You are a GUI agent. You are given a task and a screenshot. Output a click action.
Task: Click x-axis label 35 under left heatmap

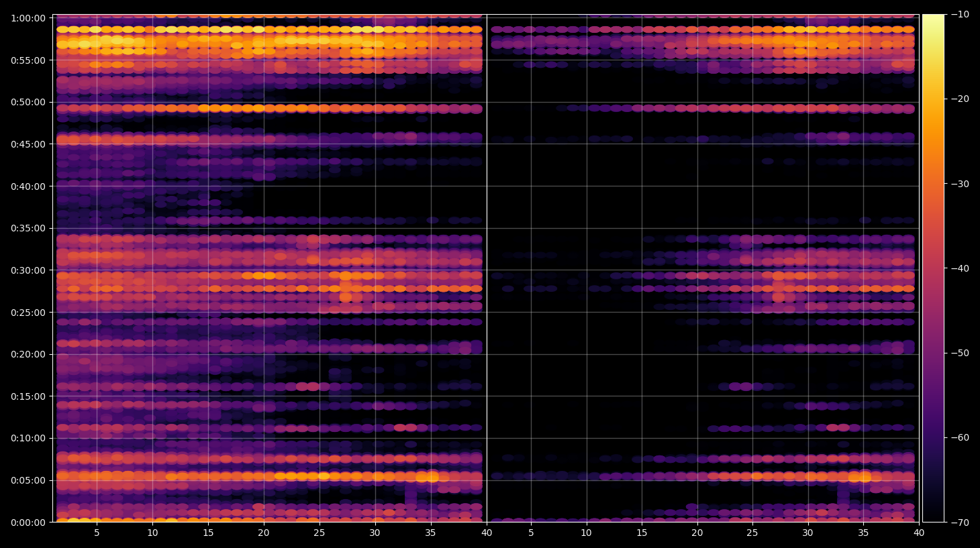click(430, 533)
